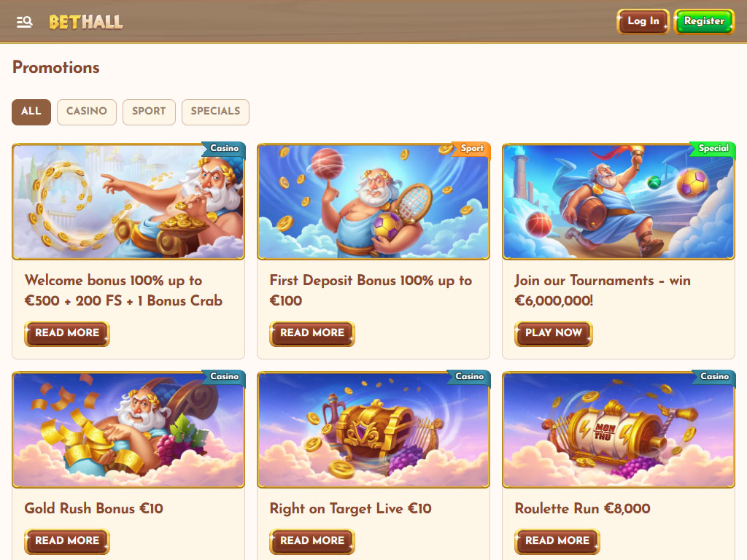Screen dimensions: 747x560
Task: Click Casino badge on Right on Target card
Action: coord(469,377)
